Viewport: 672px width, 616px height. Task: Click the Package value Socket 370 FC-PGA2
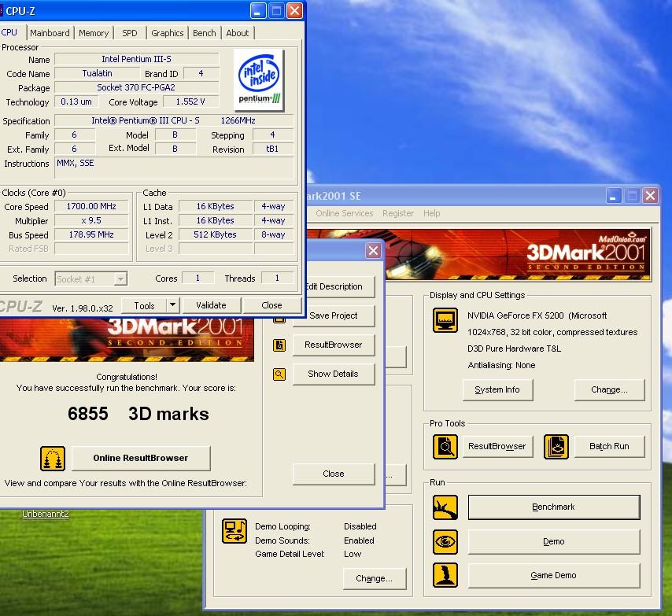(x=137, y=87)
